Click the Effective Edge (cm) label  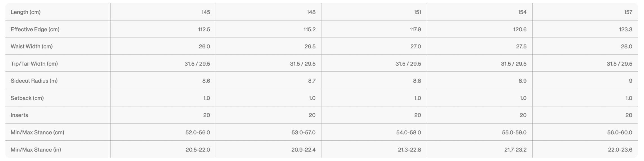point(35,29)
